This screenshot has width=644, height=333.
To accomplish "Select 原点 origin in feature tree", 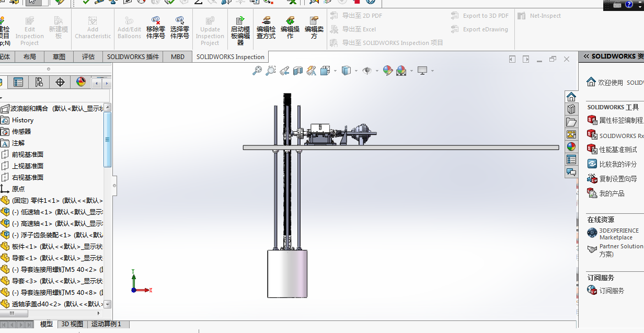I will click(x=18, y=189).
